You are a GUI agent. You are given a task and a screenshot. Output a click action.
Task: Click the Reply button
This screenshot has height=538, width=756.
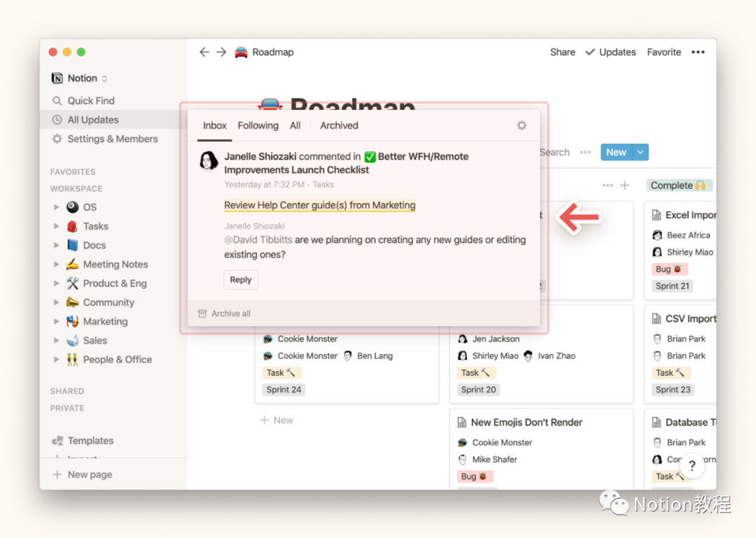pos(241,280)
